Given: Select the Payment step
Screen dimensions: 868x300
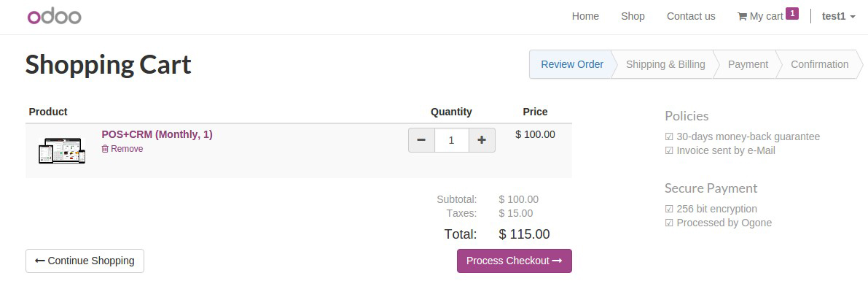Looking at the screenshot, I should [x=748, y=64].
